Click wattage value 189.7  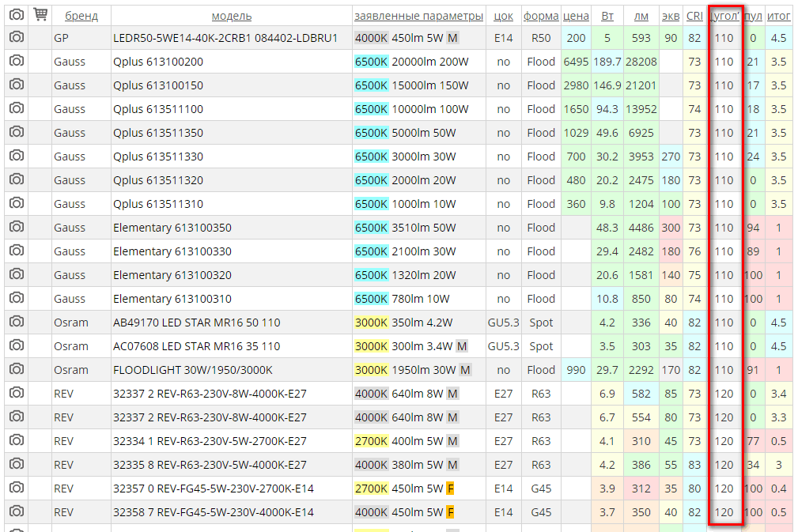pos(607,62)
